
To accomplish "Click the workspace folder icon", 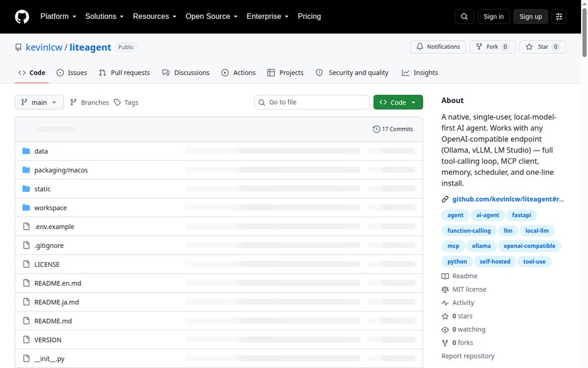I will [26, 207].
